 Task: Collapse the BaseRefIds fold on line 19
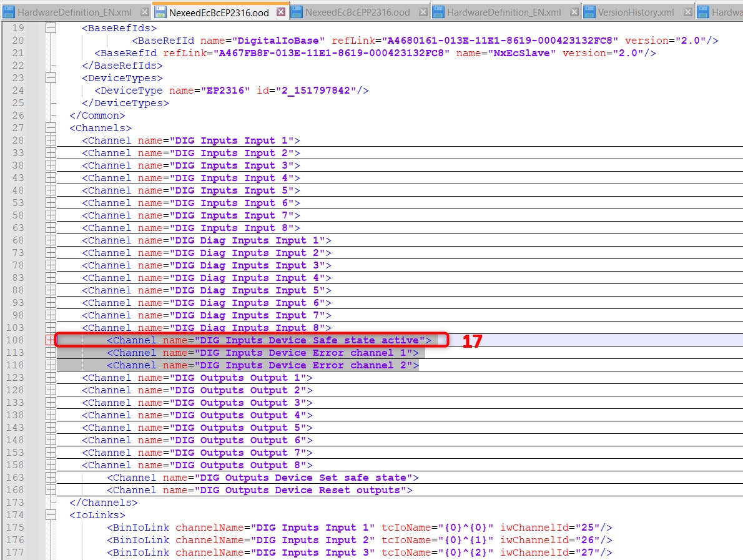51,28
